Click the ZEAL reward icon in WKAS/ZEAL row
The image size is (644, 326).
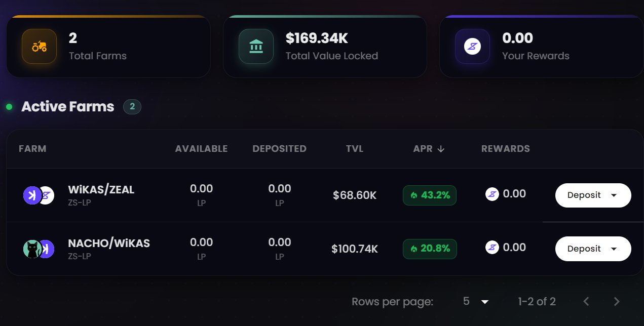493,194
